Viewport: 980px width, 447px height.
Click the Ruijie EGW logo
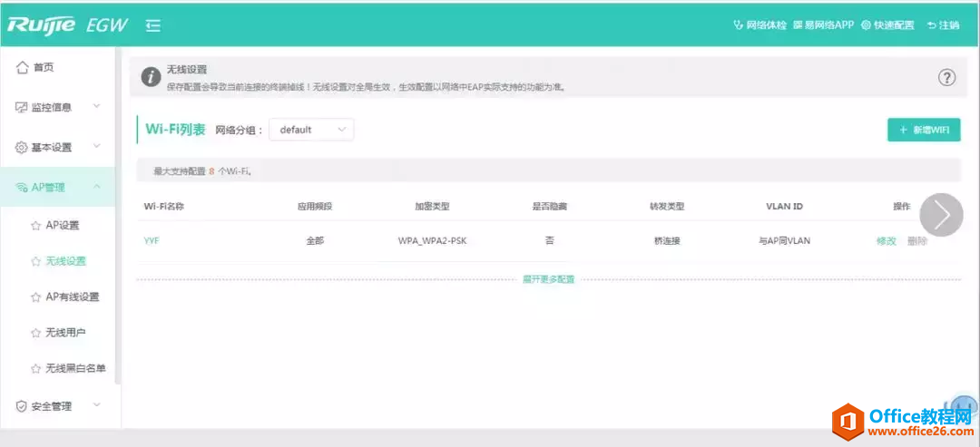tap(67, 25)
